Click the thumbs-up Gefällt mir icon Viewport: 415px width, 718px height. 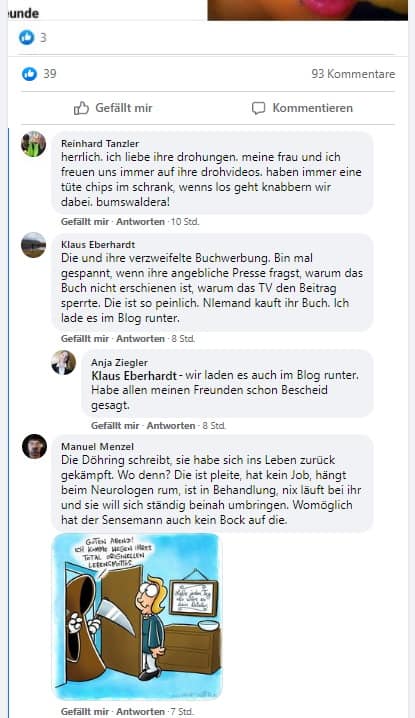tap(81, 108)
